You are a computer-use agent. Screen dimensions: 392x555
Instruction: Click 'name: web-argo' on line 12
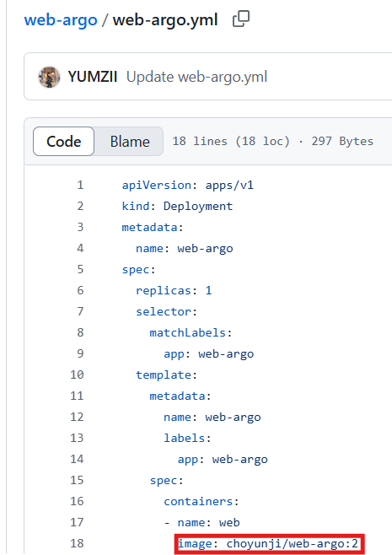[212, 418]
